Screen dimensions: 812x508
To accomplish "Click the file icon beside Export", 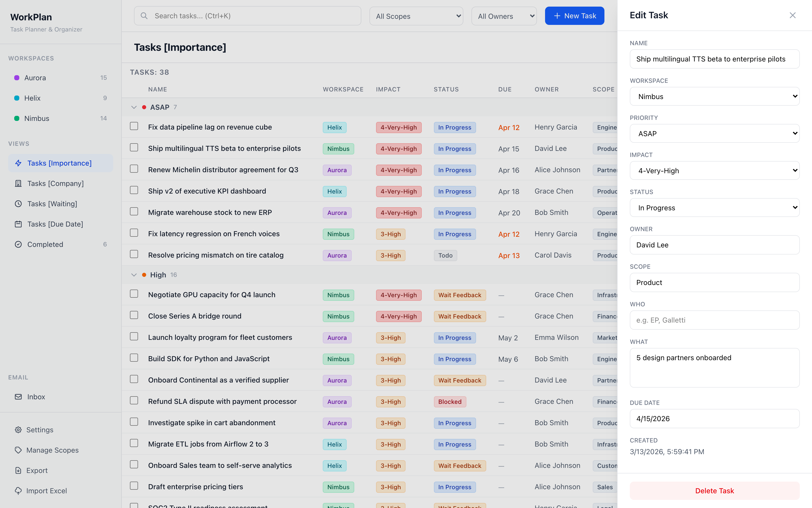I will (18, 470).
